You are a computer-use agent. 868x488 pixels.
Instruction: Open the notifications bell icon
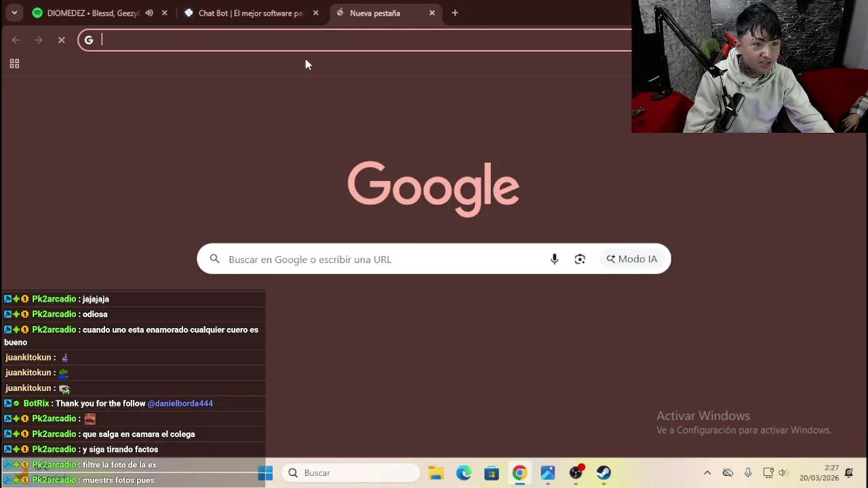pyautogui.click(x=849, y=473)
